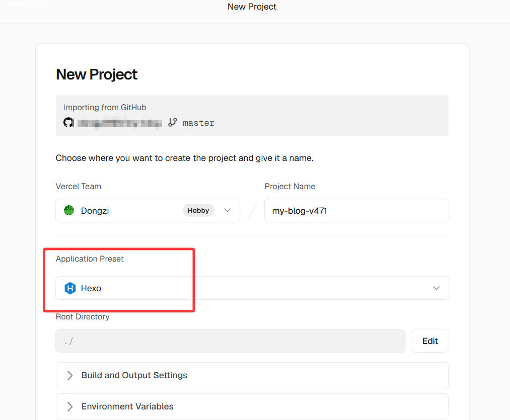Expand Build and Output Settings

point(252,375)
